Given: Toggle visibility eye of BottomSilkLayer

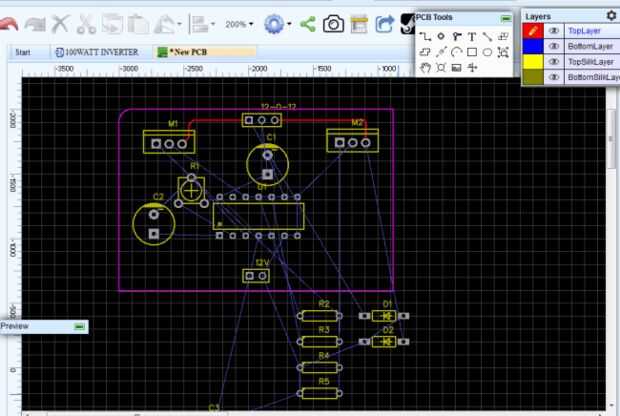Looking at the screenshot, I should [554, 77].
